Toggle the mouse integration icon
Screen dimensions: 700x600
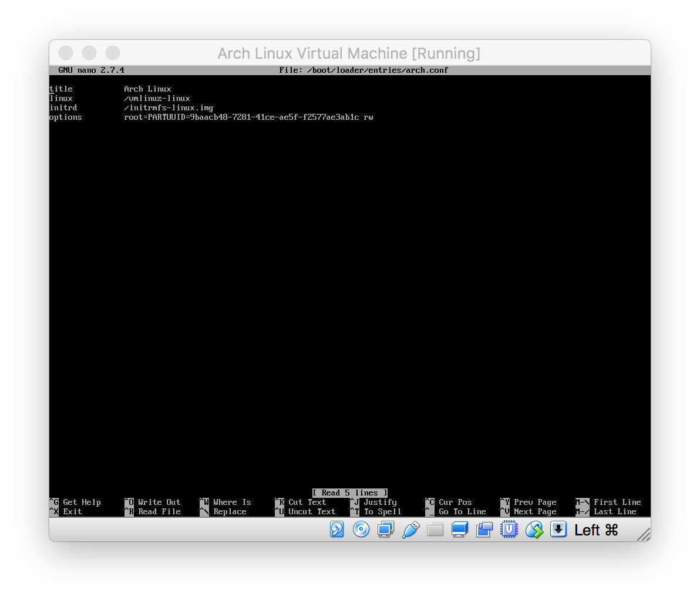[534, 530]
